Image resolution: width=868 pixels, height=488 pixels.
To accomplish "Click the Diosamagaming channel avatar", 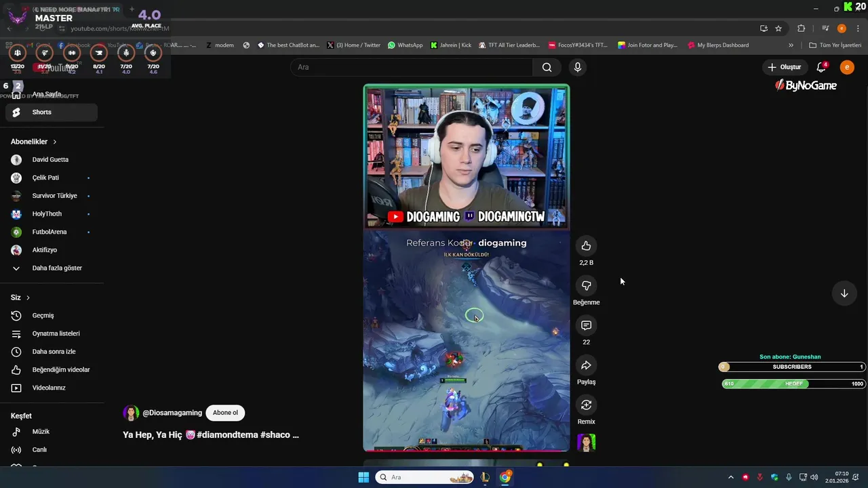I will (131, 413).
